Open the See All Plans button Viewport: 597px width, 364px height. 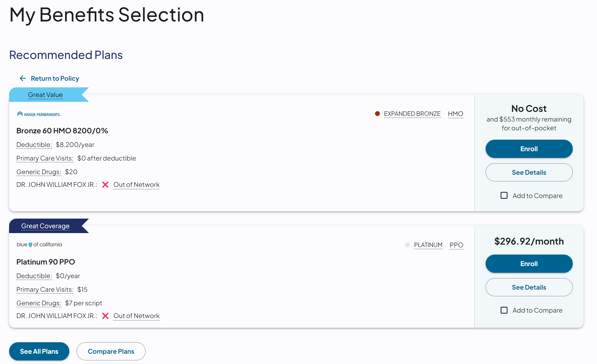[x=39, y=351]
